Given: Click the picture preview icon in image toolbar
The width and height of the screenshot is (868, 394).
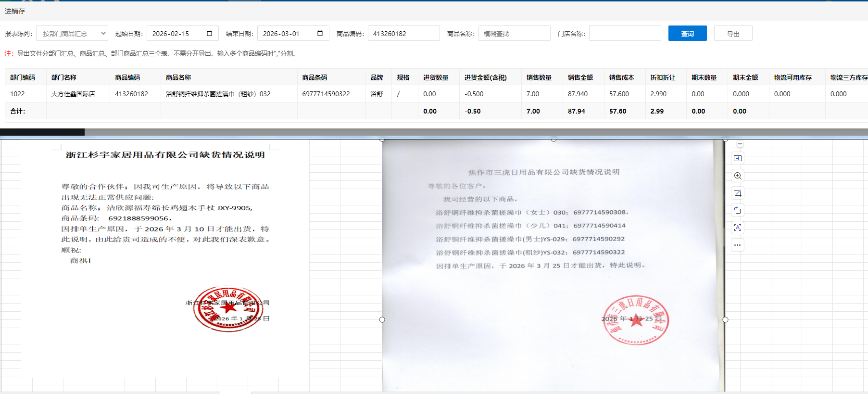Looking at the screenshot, I should (738, 158).
